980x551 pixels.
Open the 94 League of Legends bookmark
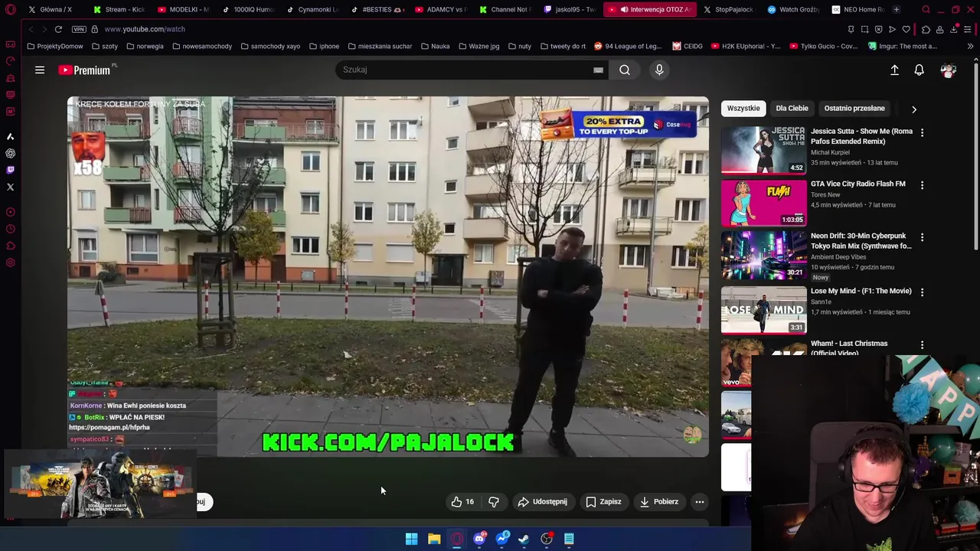(627, 46)
